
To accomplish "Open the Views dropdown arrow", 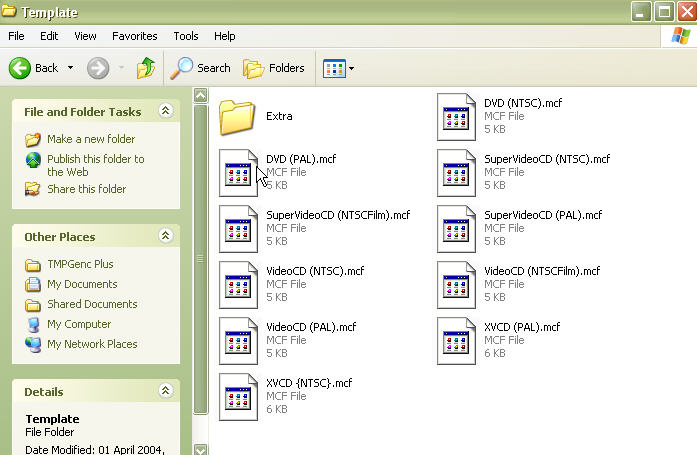I will tap(352, 68).
